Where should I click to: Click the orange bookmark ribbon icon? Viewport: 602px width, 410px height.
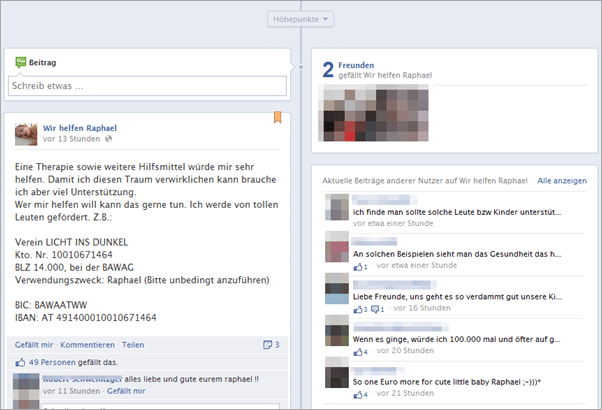[278, 117]
